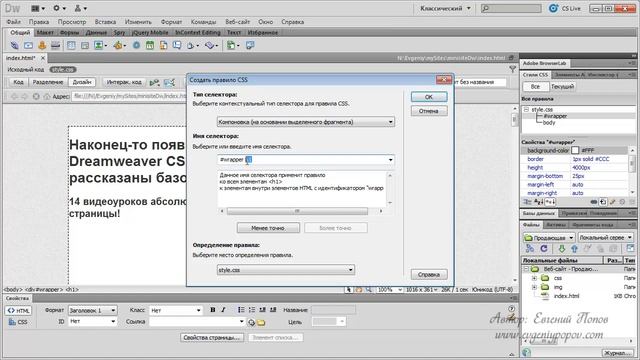Open the ID dropdown in Properties

coord(92,321)
